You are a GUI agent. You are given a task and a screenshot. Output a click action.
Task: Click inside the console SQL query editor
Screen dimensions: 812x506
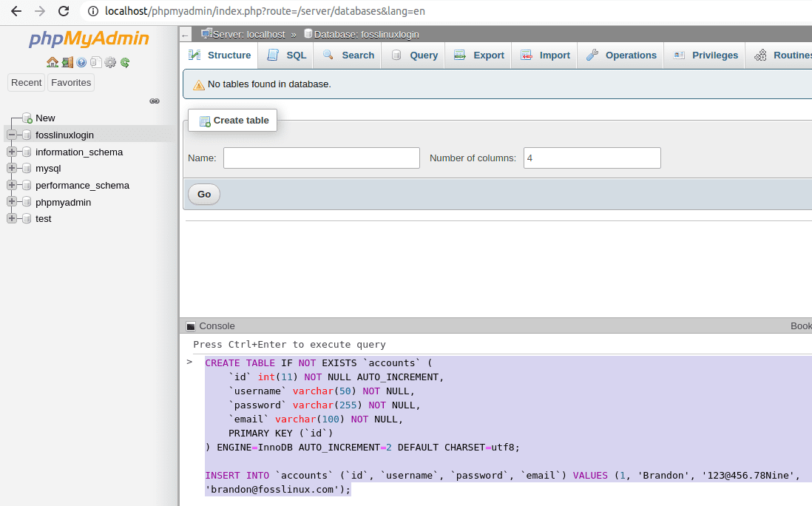[x=507, y=426]
